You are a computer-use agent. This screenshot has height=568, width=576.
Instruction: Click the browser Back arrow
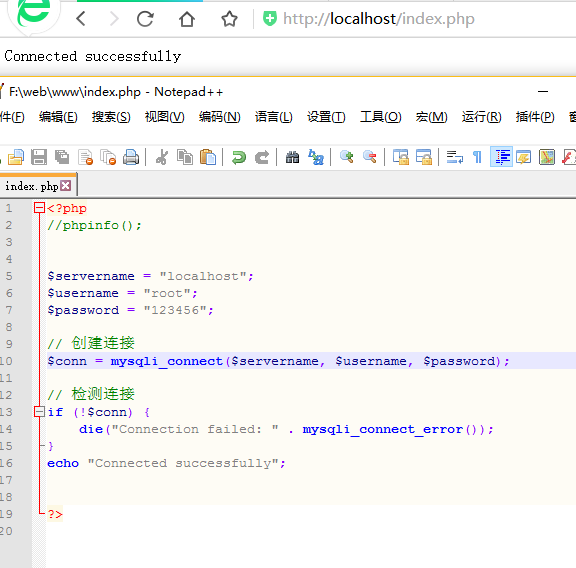[81, 19]
